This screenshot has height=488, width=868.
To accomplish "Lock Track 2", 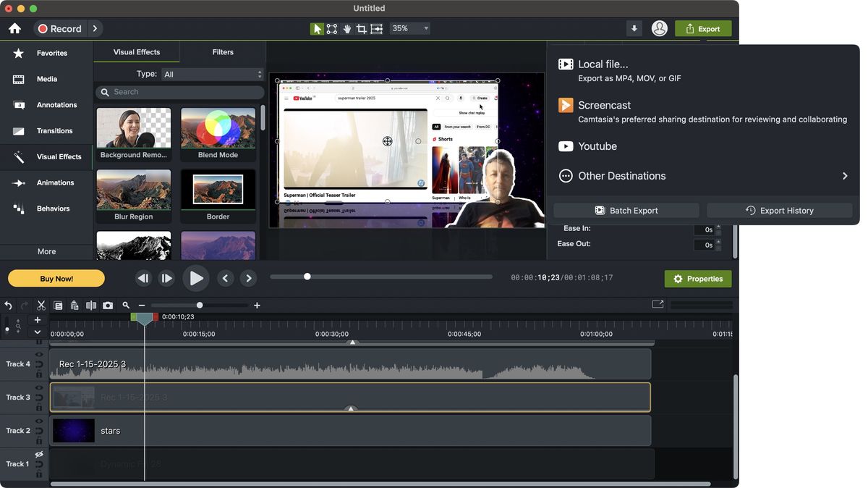I will [39, 441].
